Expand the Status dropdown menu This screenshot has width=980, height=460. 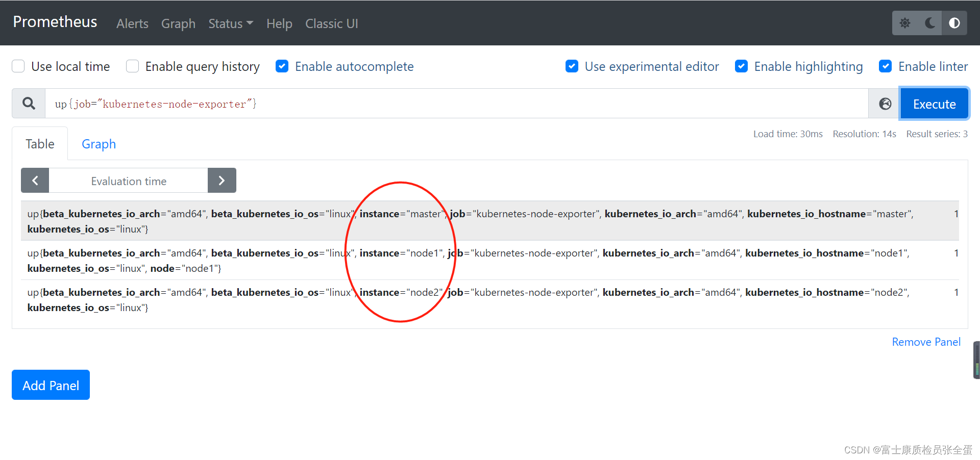pos(231,23)
